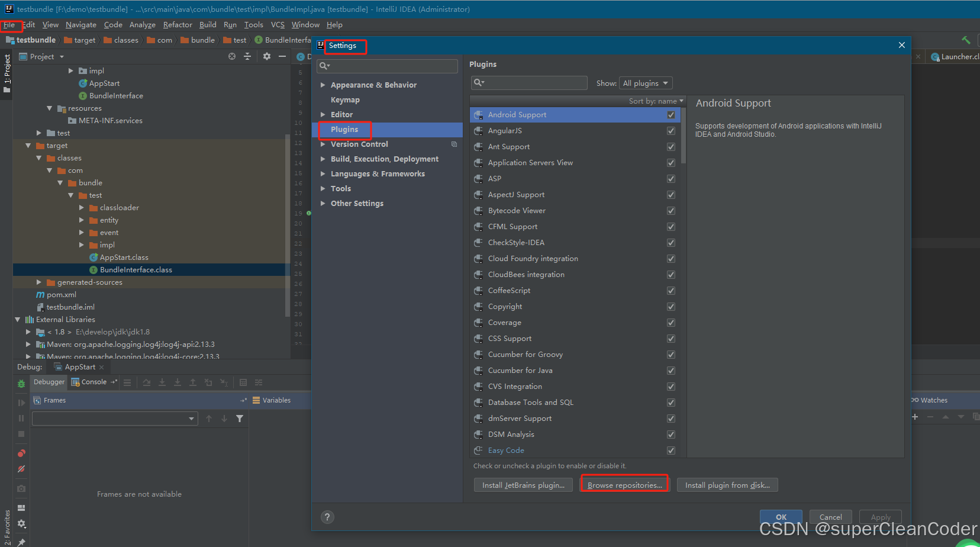This screenshot has height=547, width=980.
Task: Click Resume Program icon in Debug panel
Action: tap(21, 403)
